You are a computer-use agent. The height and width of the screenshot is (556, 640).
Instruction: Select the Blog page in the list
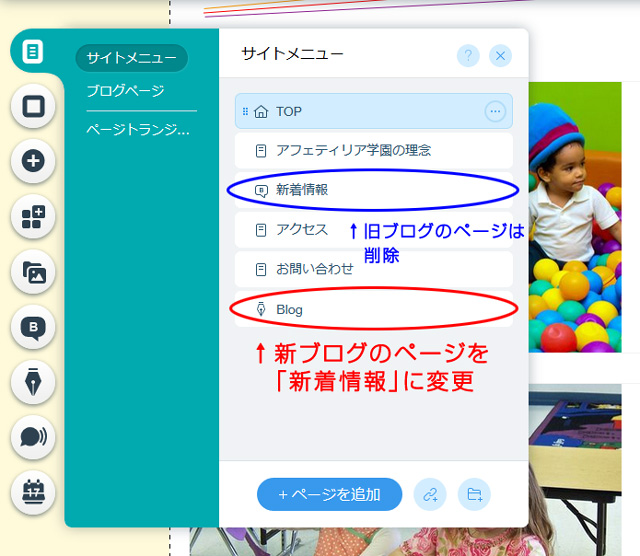(x=289, y=310)
